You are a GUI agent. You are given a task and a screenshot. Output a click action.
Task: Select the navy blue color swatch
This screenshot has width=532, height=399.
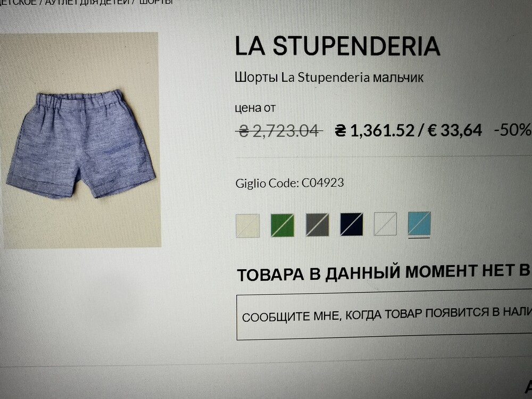tap(352, 224)
